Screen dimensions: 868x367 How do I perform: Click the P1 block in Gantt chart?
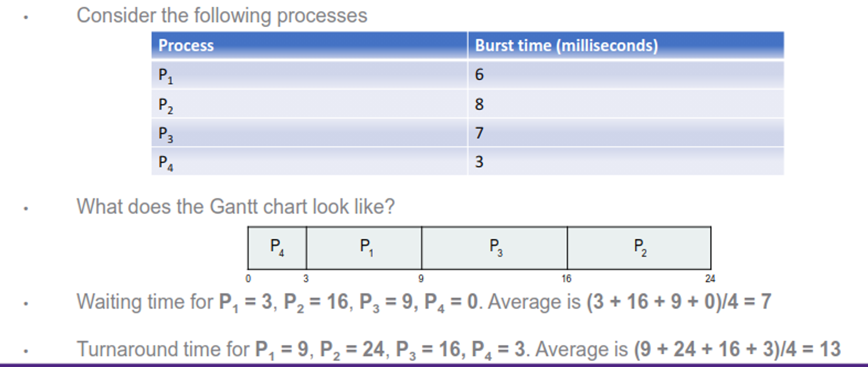click(364, 248)
